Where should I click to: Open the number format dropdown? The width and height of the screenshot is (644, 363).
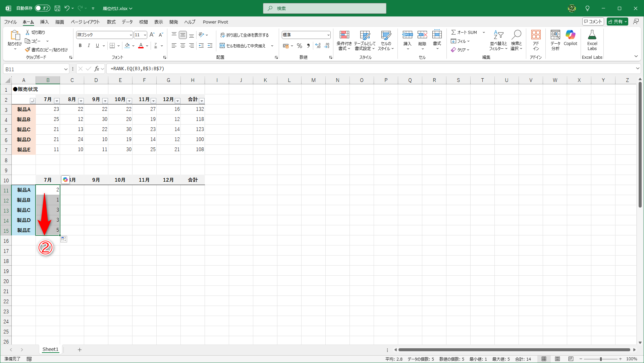[x=328, y=35]
